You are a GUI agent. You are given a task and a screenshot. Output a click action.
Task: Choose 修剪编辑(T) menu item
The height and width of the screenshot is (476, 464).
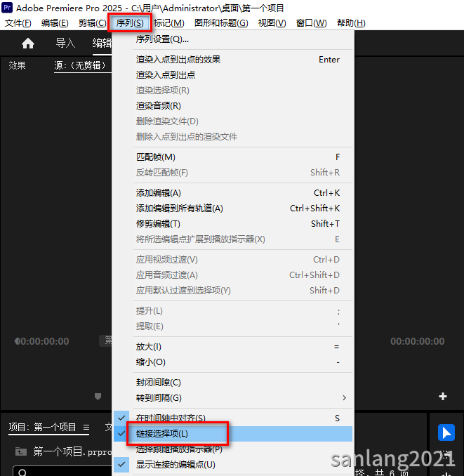point(233,224)
